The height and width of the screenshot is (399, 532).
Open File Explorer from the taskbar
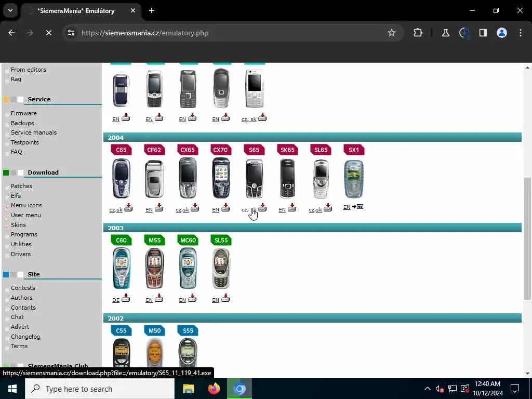pyautogui.click(x=188, y=389)
